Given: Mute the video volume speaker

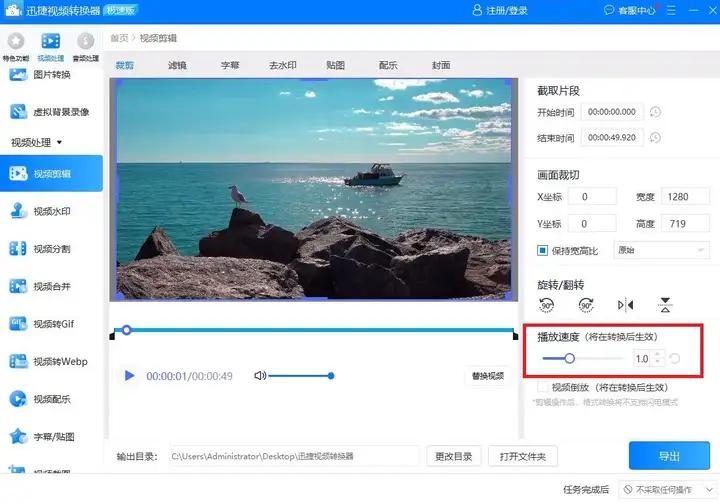Looking at the screenshot, I should 260,376.
